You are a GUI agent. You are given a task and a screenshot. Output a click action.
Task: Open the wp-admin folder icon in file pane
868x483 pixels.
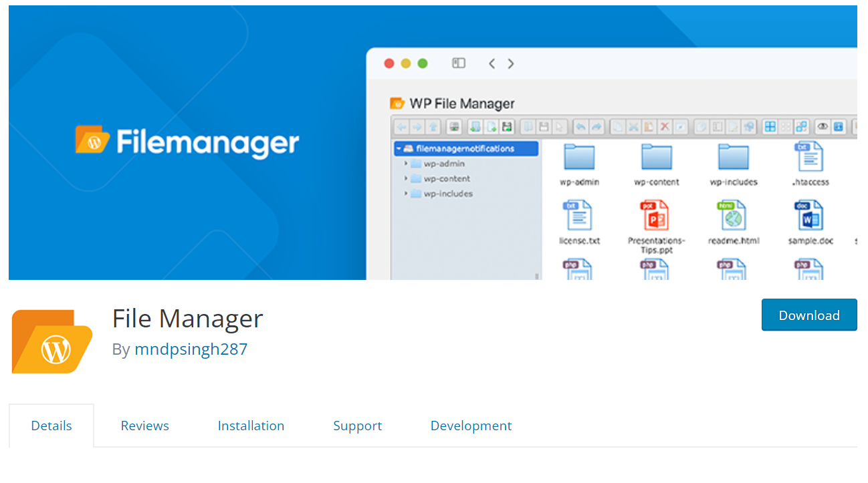[579, 157]
